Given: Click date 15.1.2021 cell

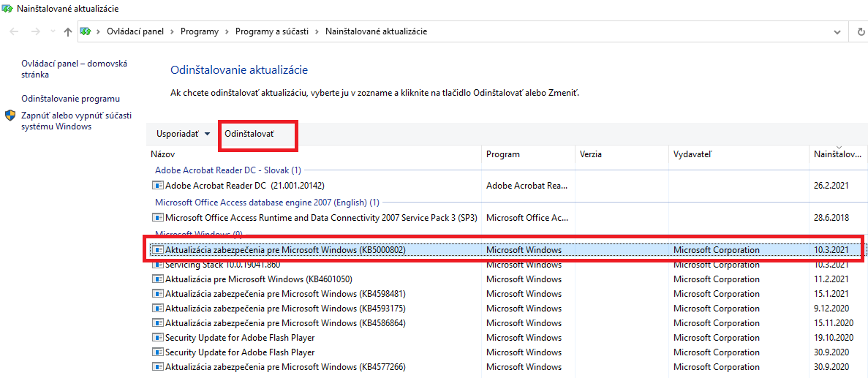Looking at the screenshot, I should [x=831, y=293].
